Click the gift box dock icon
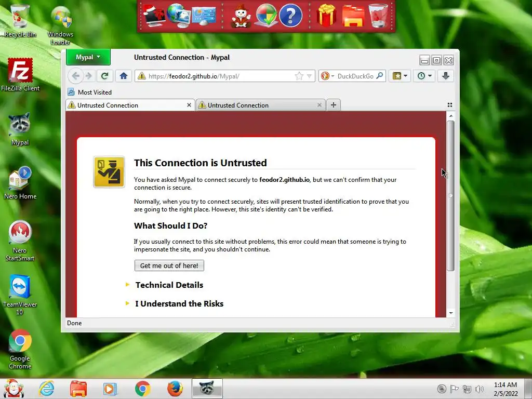532x399 pixels. pos(326,16)
